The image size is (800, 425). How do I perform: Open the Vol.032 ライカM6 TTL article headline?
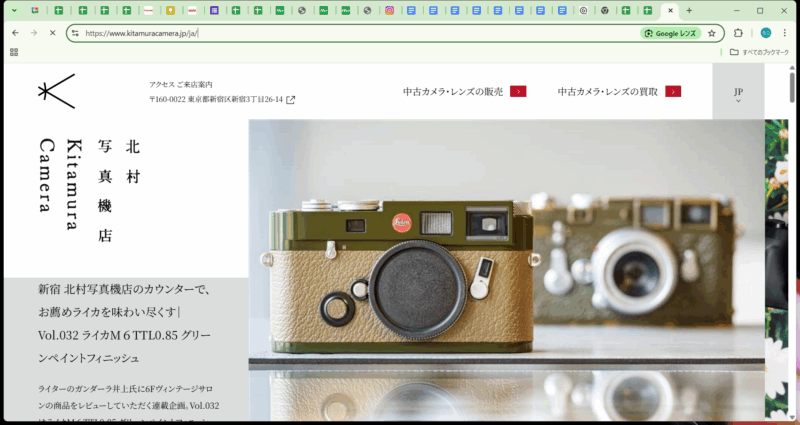[124, 323]
